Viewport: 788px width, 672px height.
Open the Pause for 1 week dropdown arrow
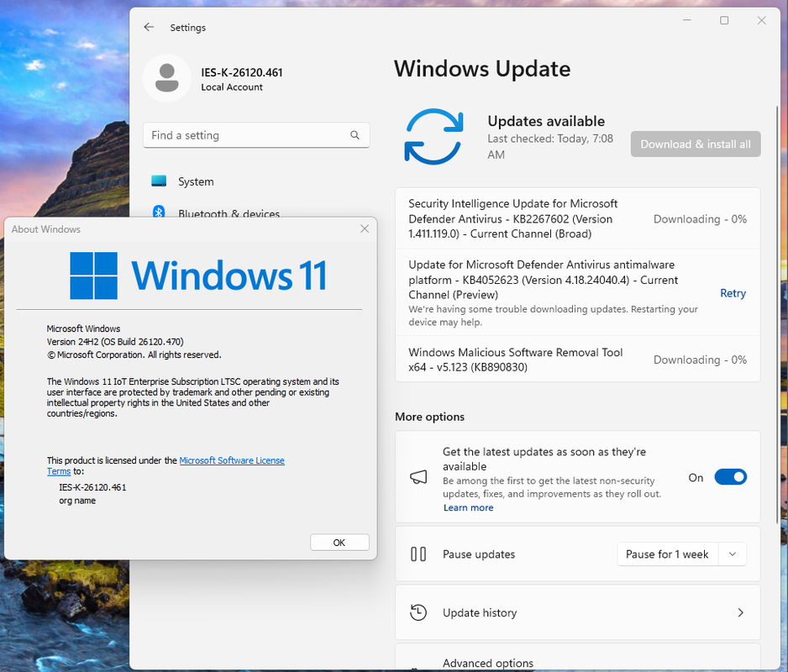(x=733, y=554)
